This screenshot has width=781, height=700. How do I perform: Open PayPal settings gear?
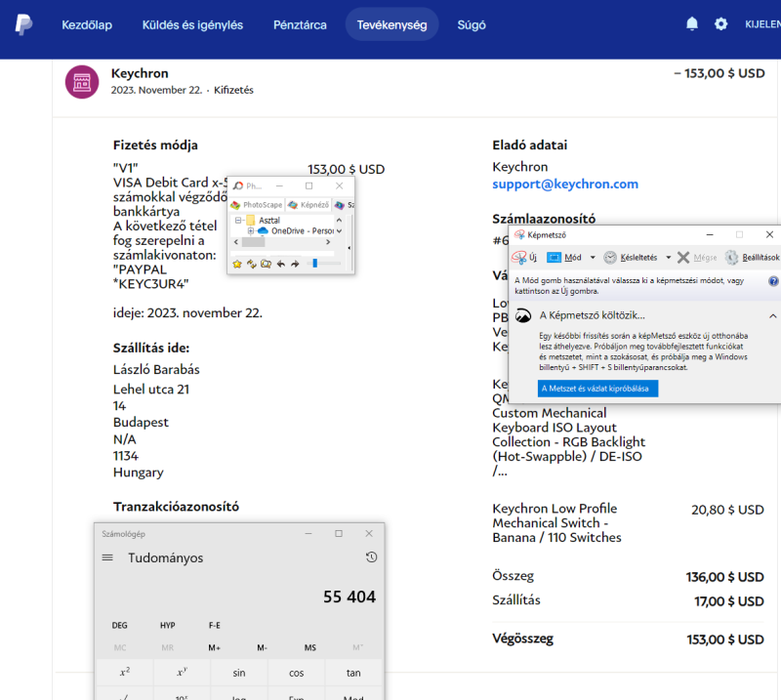click(x=720, y=23)
